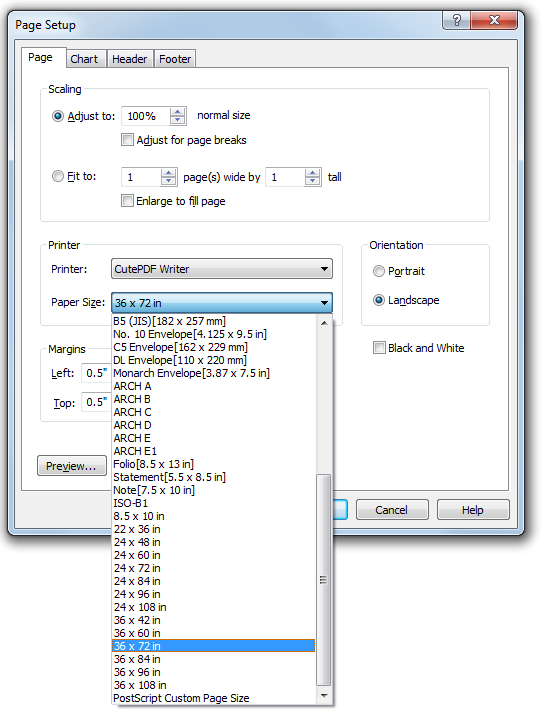This screenshot has height=713, width=543.
Task: Open the Footer tab
Action: tap(175, 59)
